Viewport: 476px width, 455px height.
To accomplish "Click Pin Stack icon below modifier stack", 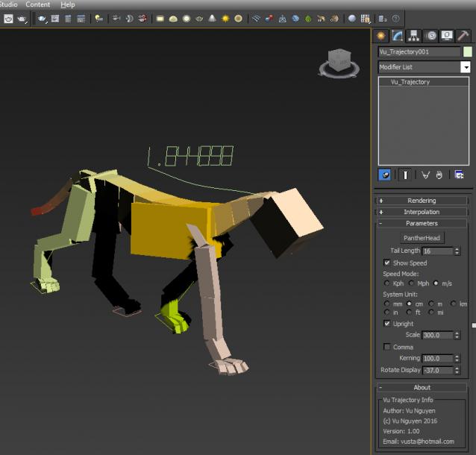I will pyautogui.click(x=385, y=175).
